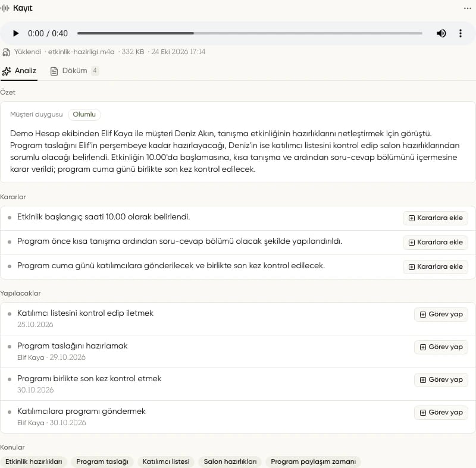Mute the audio player volume
Image resolution: width=476 pixels, height=468 pixels.
click(x=441, y=33)
